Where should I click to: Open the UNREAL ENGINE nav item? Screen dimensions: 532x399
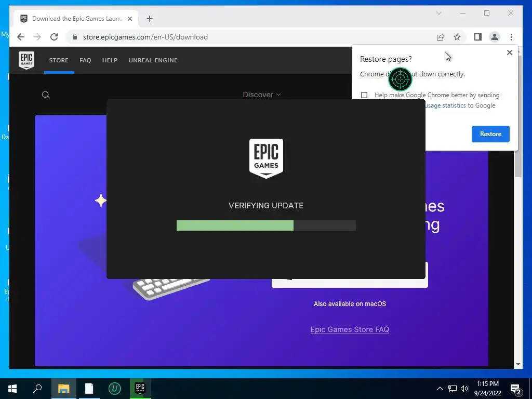(153, 60)
